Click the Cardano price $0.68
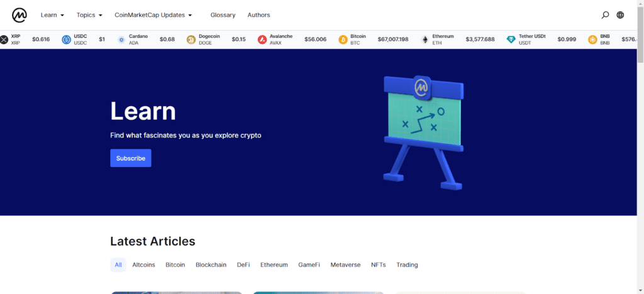 tap(167, 40)
